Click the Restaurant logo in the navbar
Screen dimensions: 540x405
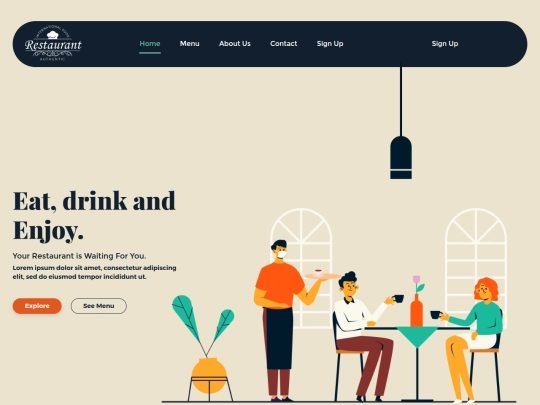pos(53,43)
